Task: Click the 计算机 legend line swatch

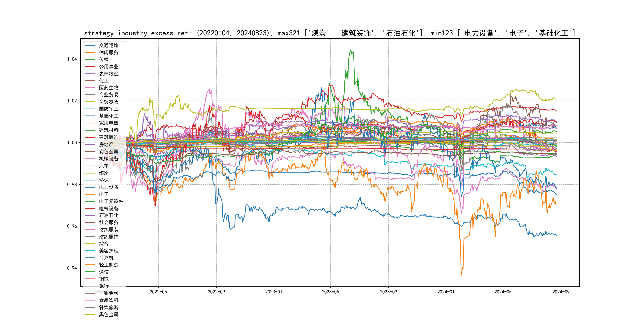Action: tap(90, 258)
